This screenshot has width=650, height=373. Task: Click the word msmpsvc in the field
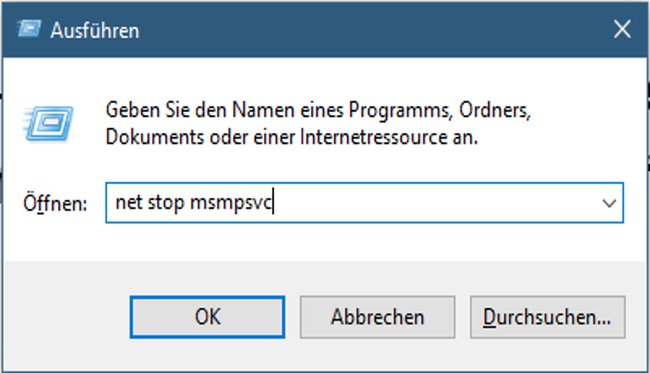pos(230,203)
